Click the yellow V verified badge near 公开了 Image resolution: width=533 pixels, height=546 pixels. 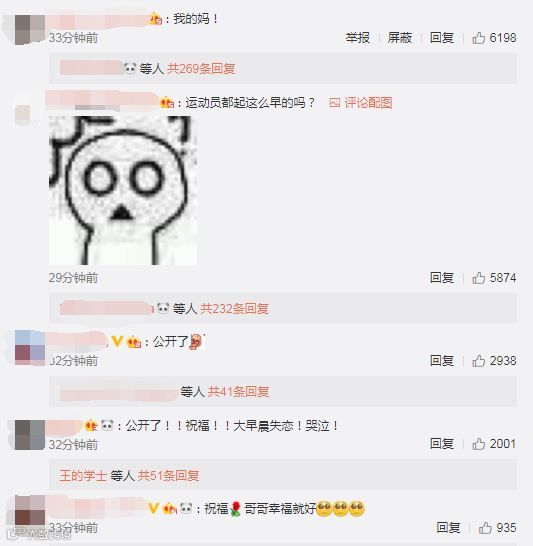pos(117,342)
